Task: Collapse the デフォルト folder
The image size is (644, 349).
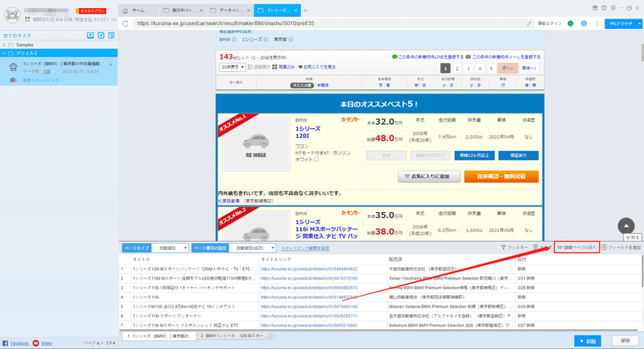Action: [4, 53]
